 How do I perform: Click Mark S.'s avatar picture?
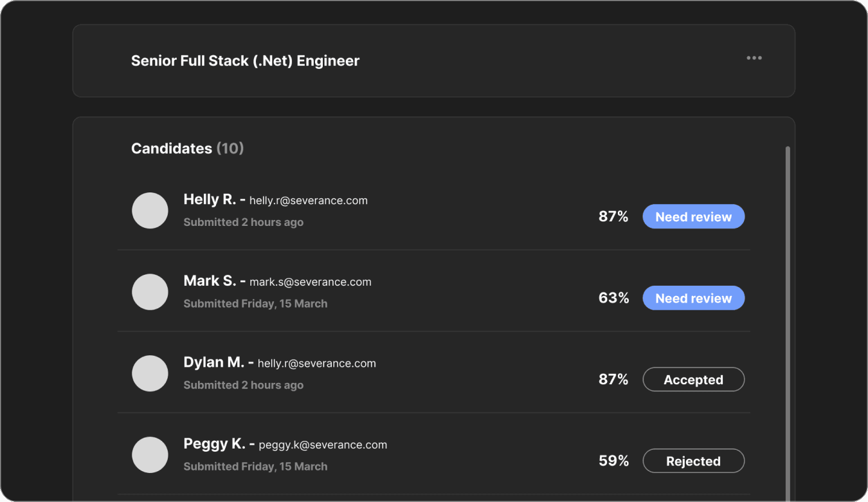[150, 292]
